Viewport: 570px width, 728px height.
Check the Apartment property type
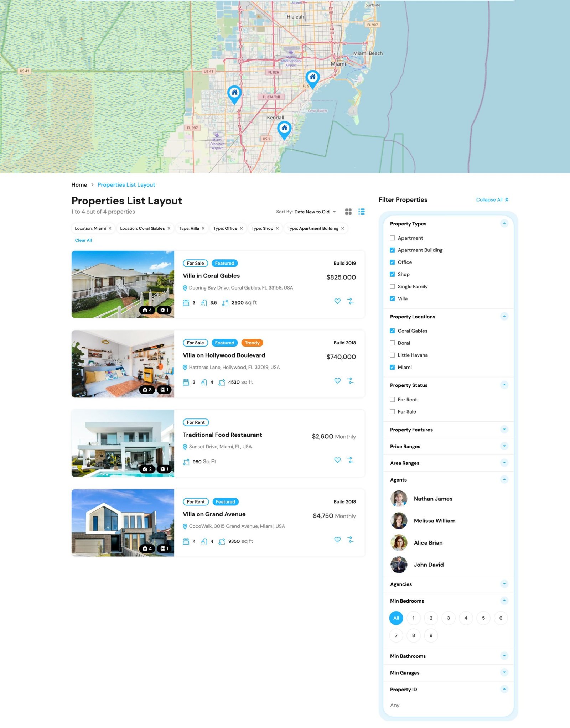pyautogui.click(x=392, y=238)
